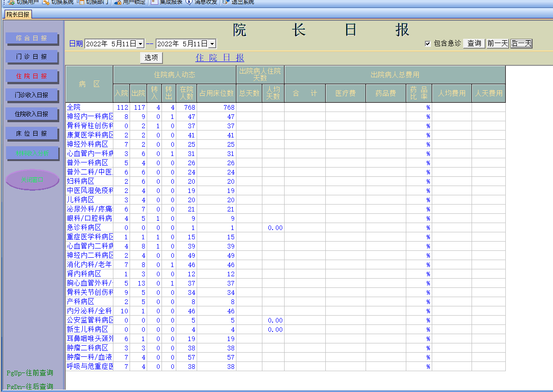Click the 前一天 button
The image size is (553, 392).
(497, 44)
